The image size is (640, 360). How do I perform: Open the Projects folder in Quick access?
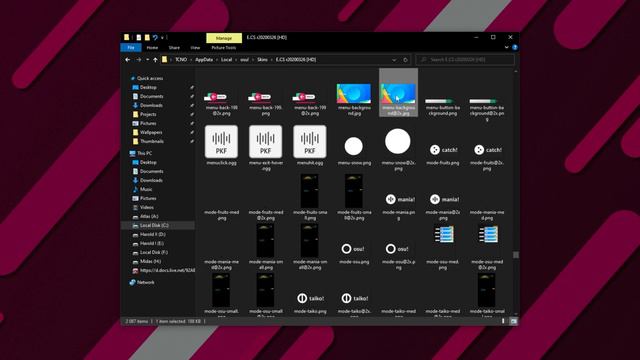(148, 114)
